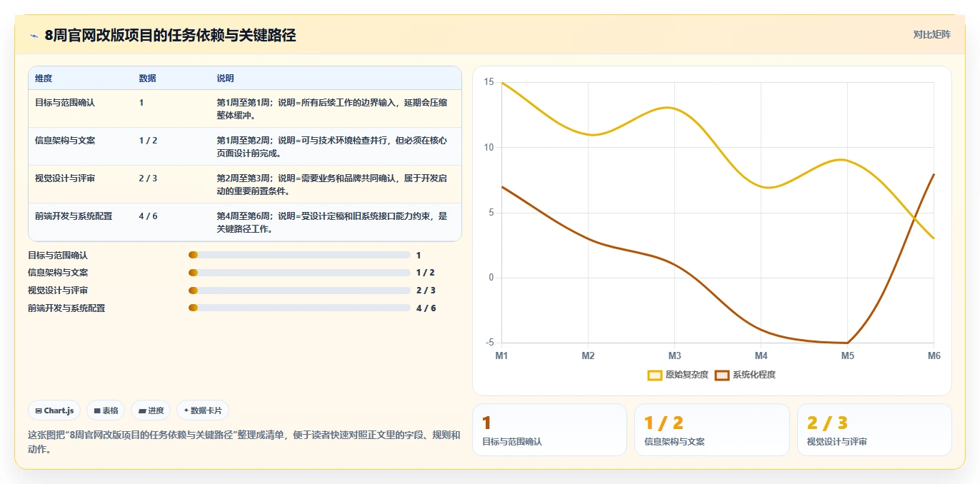Click the M6 axis label

click(934, 356)
